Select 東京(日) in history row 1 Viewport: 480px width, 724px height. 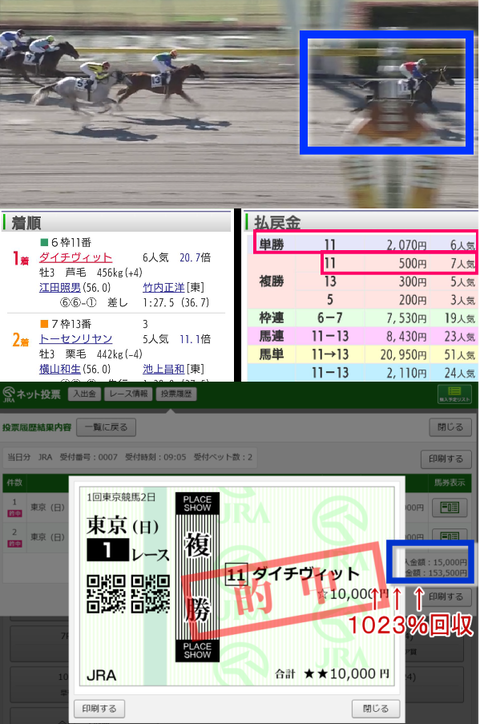(x=48, y=507)
